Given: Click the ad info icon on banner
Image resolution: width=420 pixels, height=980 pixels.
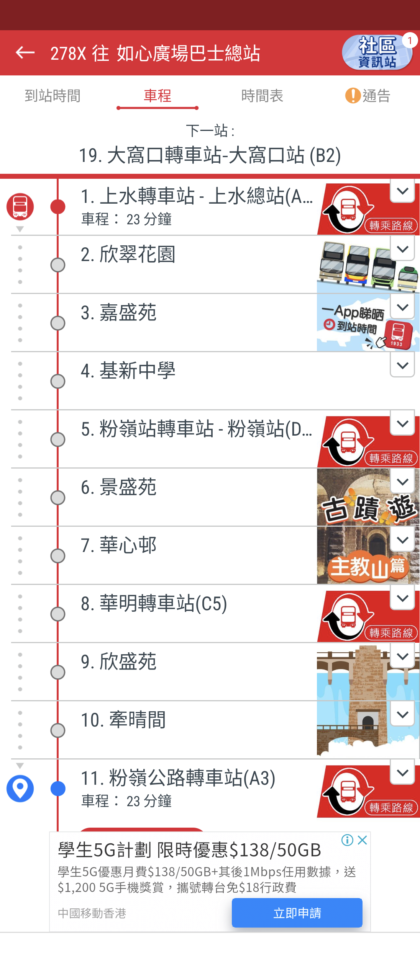Looking at the screenshot, I should point(347,840).
